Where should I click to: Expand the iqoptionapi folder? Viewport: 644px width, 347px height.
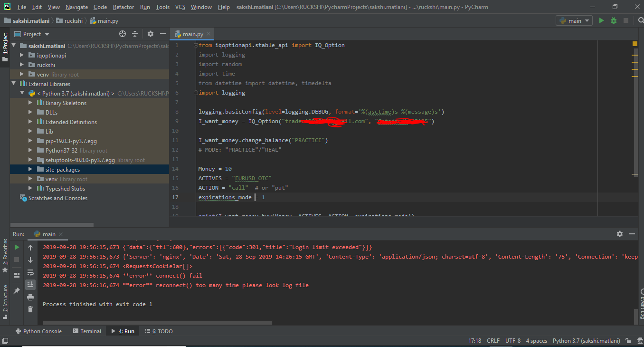click(x=21, y=55)
